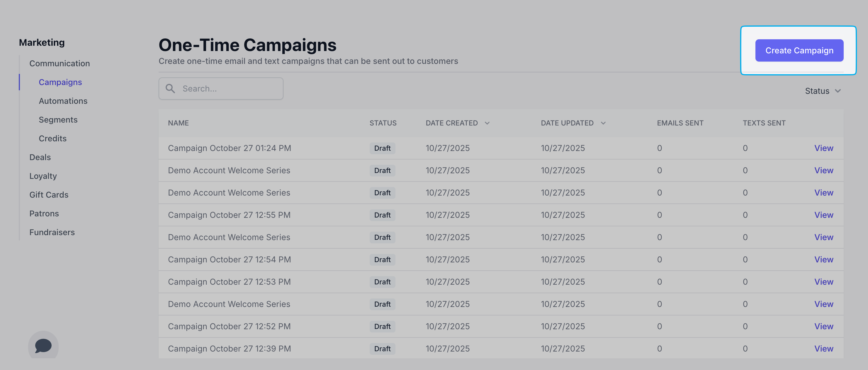
Task: Expand the Status filter dropdown
Action: pyautogui.click(x=823, y=91)
